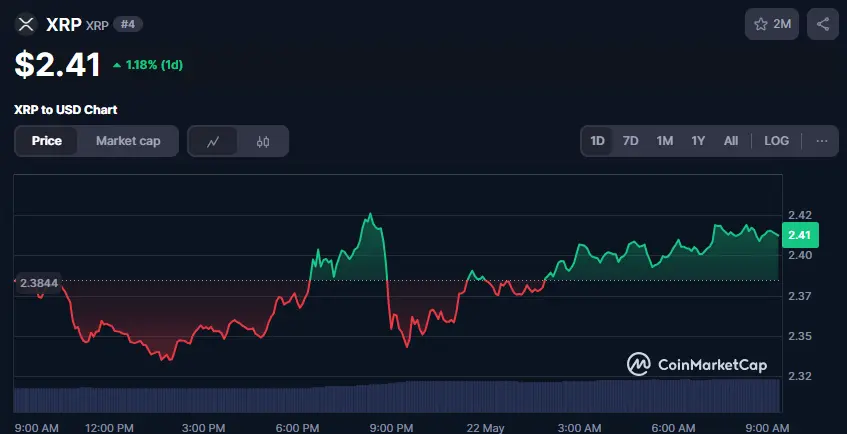
Task: Click the XRP to USD Chart heading
Action: [65, 110]
